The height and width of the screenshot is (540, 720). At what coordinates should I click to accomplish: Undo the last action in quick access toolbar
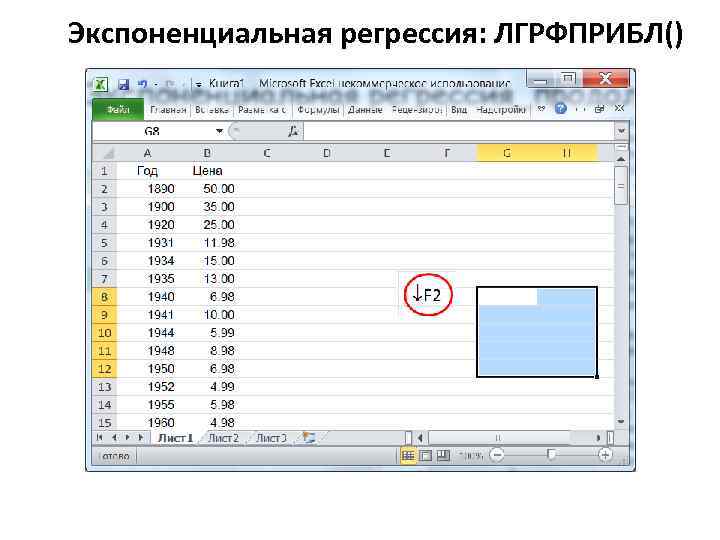coord(143,84)
